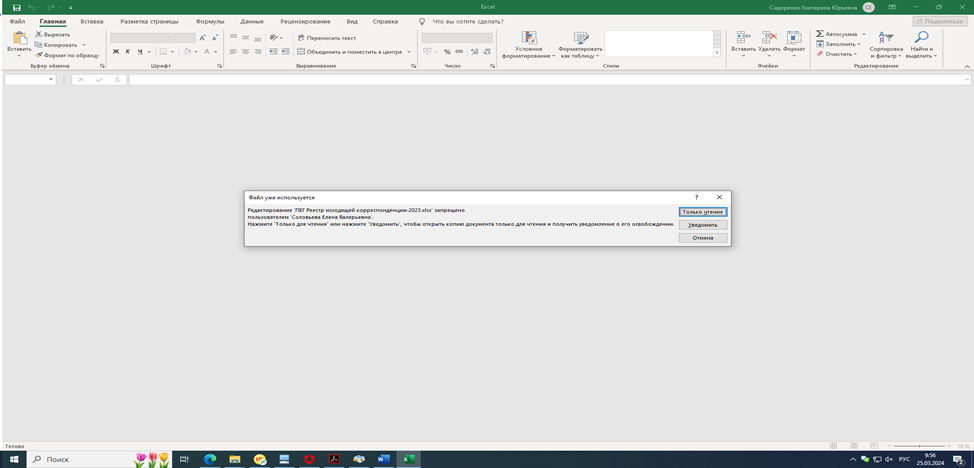
Task: Click the middle align icon
Action: pyautogui.click(x=245, y=37)
